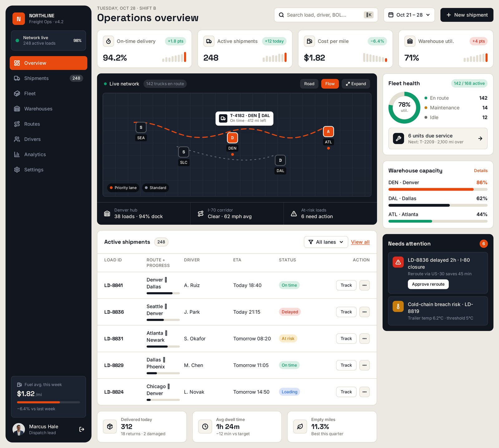Click the ATL hub marker on map
The width and height of the screenshot is (499, 448).
[x=328, y=131]
